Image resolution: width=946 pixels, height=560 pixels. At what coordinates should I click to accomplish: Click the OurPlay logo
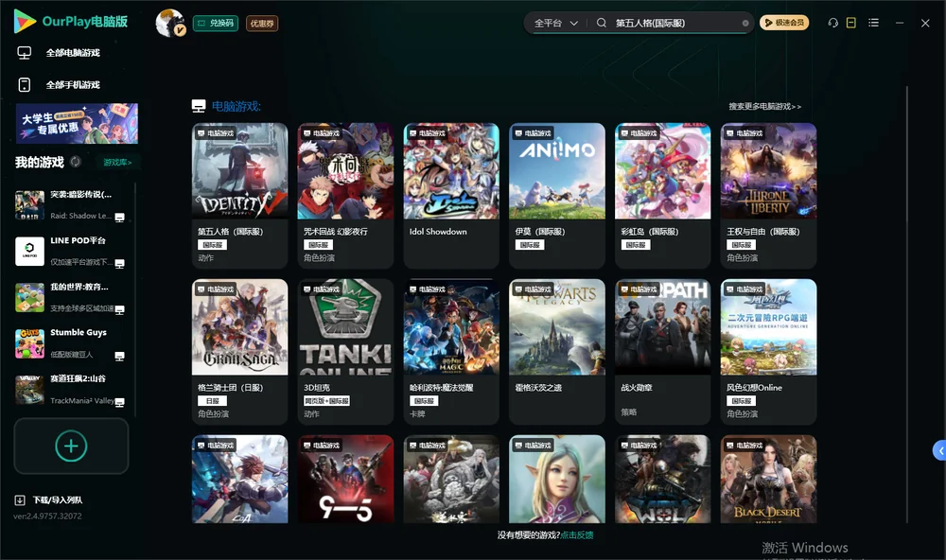pos(71,22)
